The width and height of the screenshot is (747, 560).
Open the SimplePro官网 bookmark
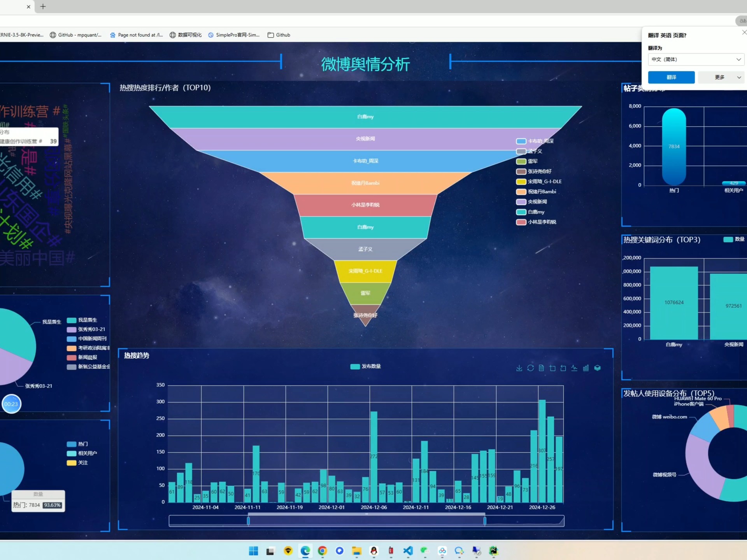[233, 35]
